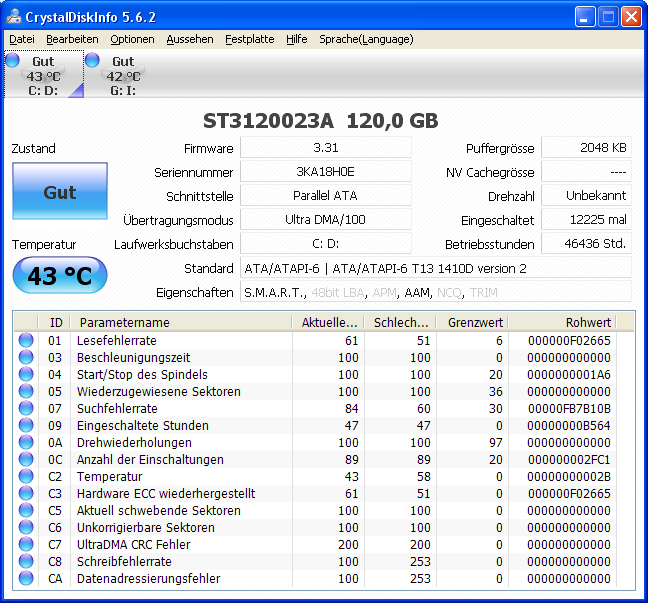The image size is (648, 603).
Task: Click the 43 °C temperature button
Action: tap(60, 275)
